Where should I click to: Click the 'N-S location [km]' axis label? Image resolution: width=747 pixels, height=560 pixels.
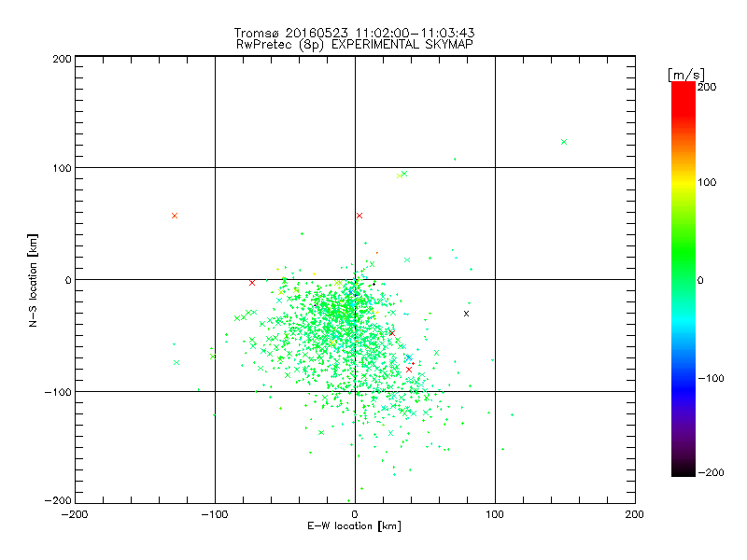tap(33, 280)
